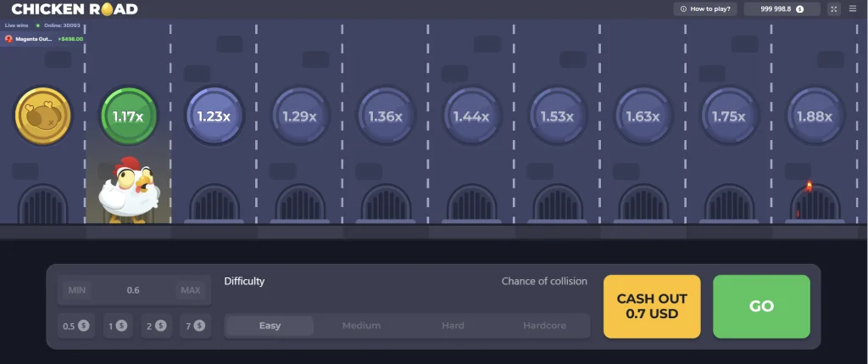This screenshot has height=364, width=868.
Task: Select Medium difficulty
Action: point(361,326)
